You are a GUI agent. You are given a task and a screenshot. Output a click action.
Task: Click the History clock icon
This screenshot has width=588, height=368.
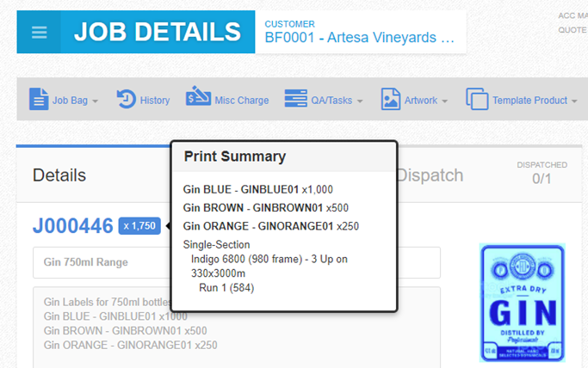coord(126,99)
